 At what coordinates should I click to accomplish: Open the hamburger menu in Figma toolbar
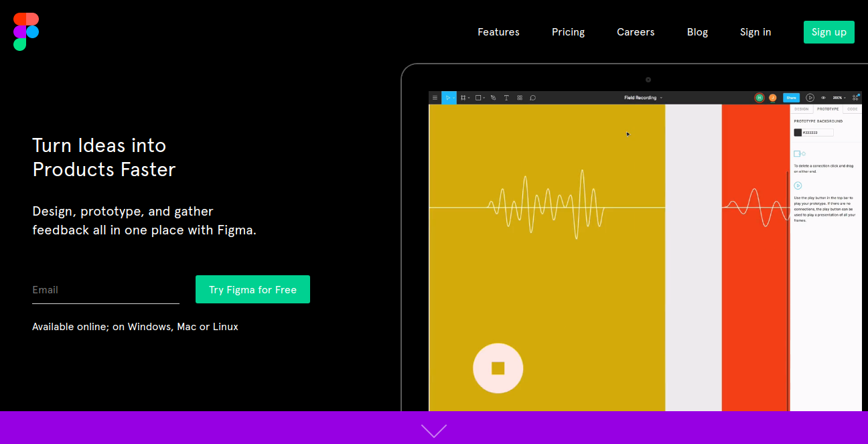(x=435, y=98)
